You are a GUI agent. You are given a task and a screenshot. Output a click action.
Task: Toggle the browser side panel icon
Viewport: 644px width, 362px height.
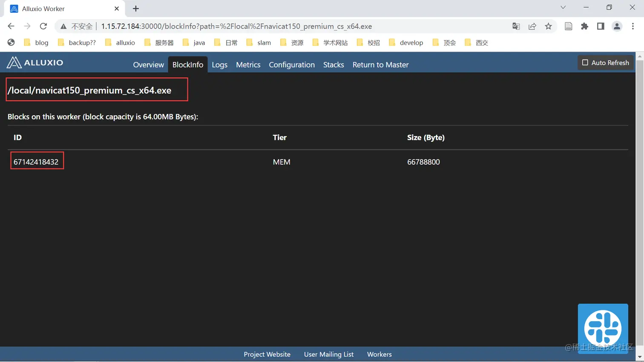click(601, 26)
